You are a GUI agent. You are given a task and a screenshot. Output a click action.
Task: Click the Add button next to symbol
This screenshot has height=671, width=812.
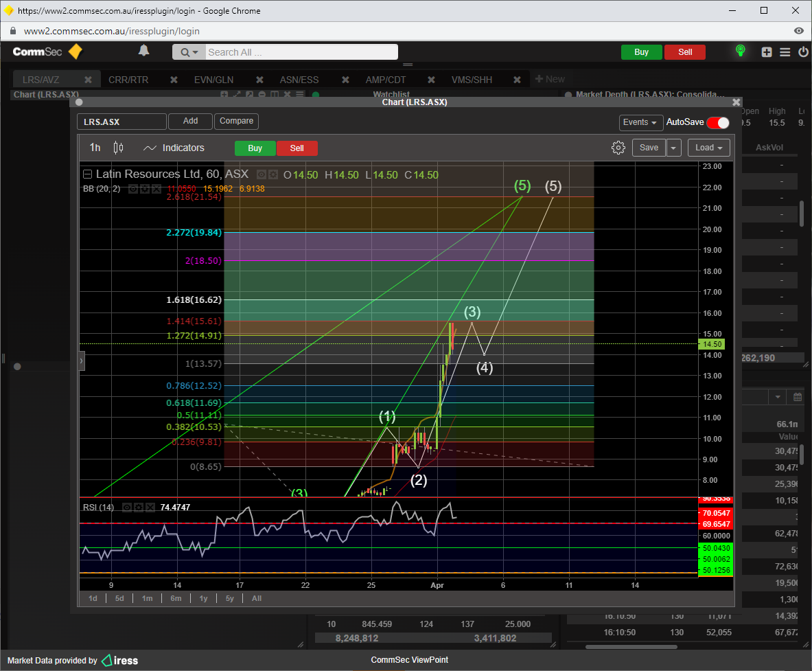coord(191,122)
